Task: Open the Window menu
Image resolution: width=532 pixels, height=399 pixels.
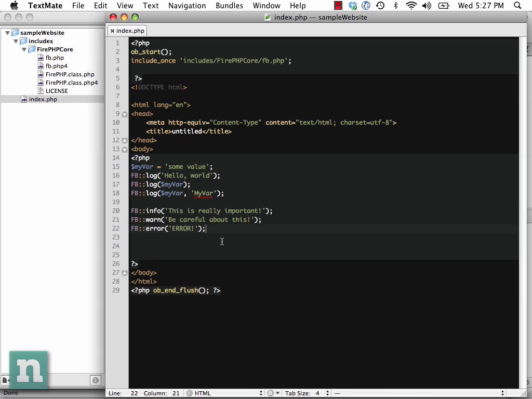Action: [x=267, y=5]
